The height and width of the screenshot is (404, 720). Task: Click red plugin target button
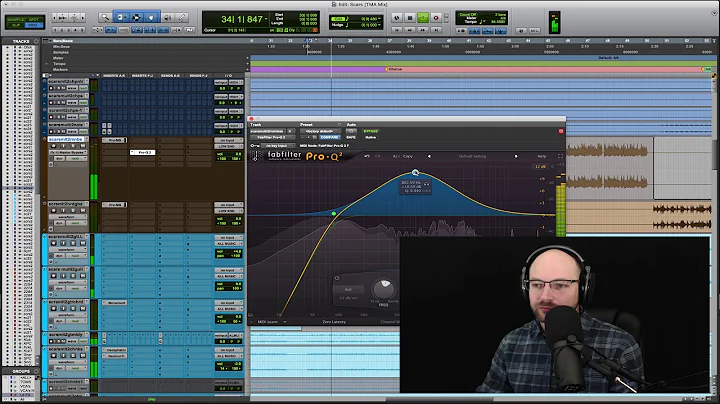tap(561, 131)
